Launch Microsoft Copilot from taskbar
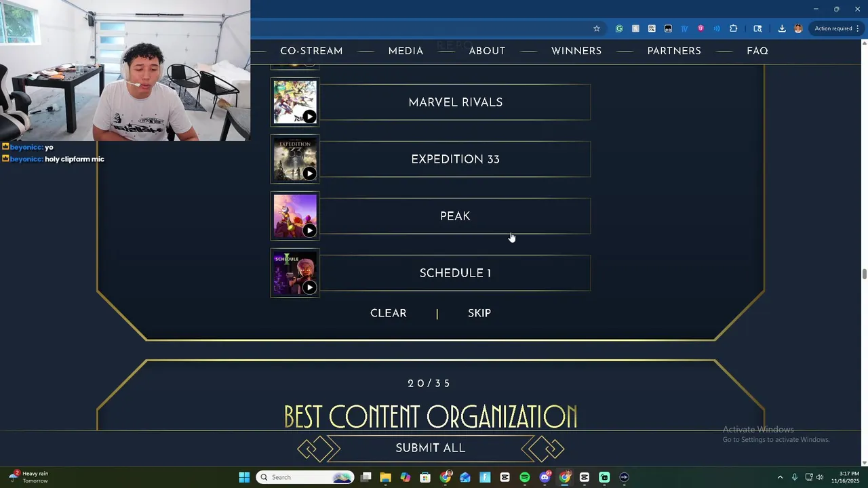Viewport: 868px width, 488px height. point(406,477)
